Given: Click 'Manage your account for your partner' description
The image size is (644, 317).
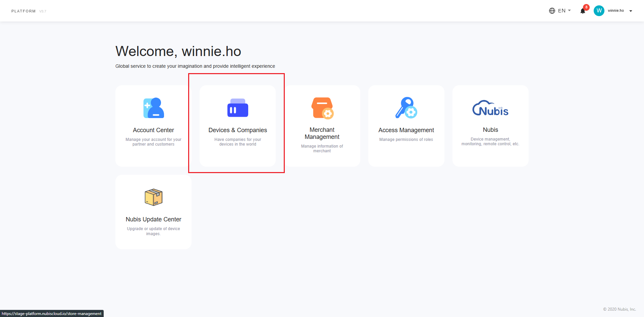Looking at the screenshot, I should 154,142.
